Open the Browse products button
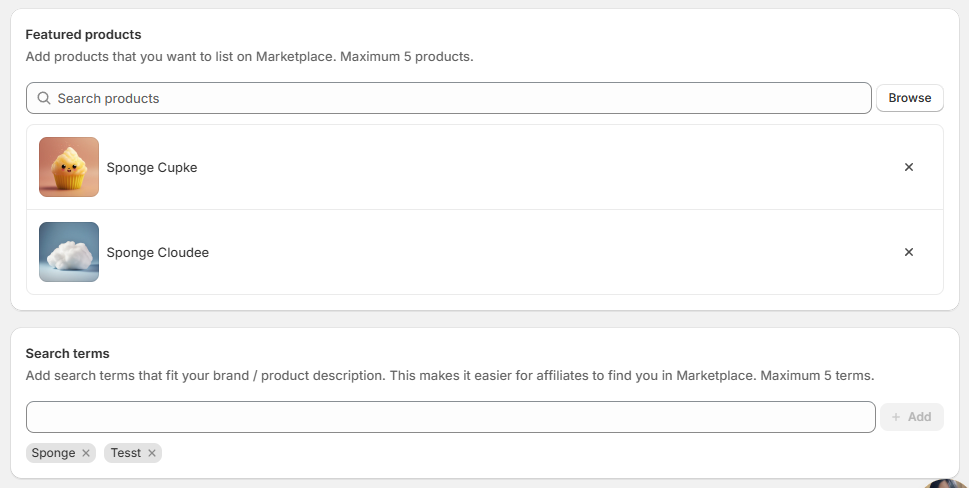The image size is (969, 488). (x=909, y=98)
